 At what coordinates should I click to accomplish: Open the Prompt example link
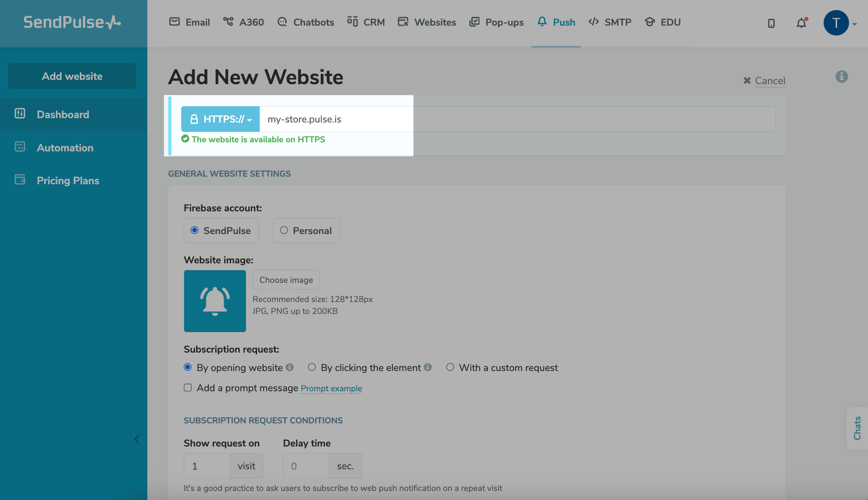click(x=331, y=388)
